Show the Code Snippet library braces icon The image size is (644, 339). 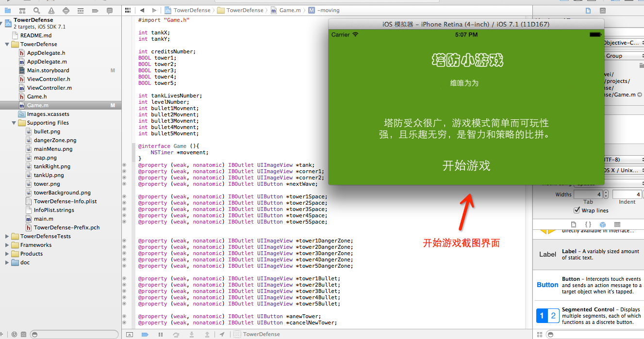[x=588, y=225]
